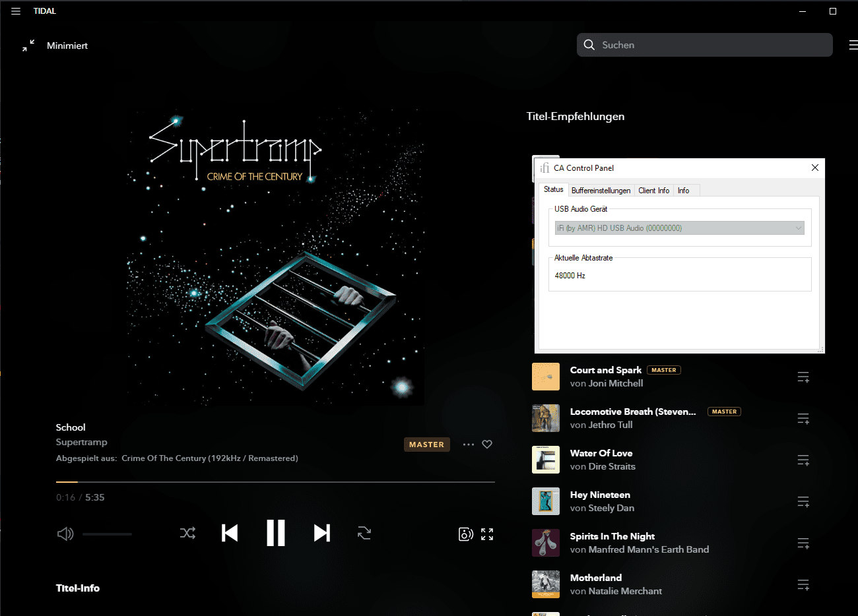Add Locomotive Breath to the queue
The image size is (858, 616).
click(x=803, y=419)
